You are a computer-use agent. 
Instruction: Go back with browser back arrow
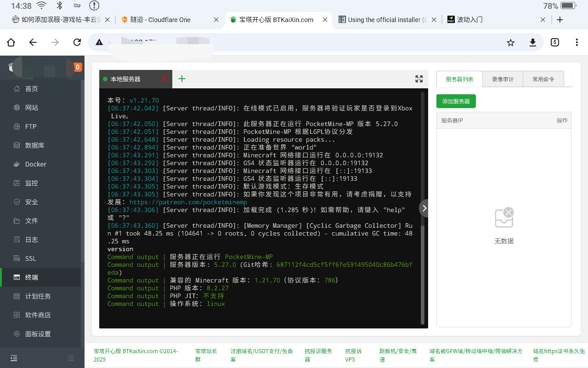coord(33,42)
